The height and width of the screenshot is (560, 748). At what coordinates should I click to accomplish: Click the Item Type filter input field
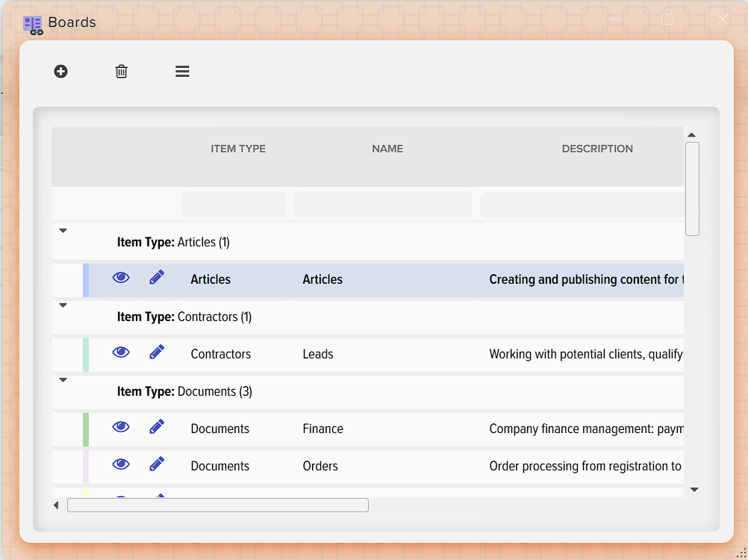(x=234, y=205)
